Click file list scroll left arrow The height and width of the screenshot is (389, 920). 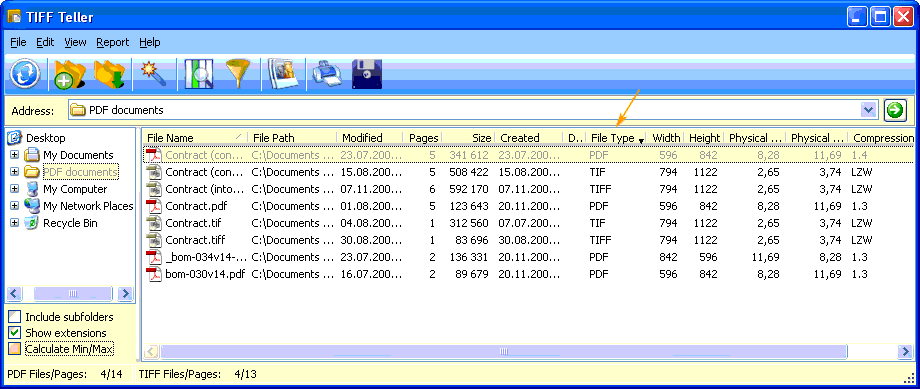[x=151, y=351]
